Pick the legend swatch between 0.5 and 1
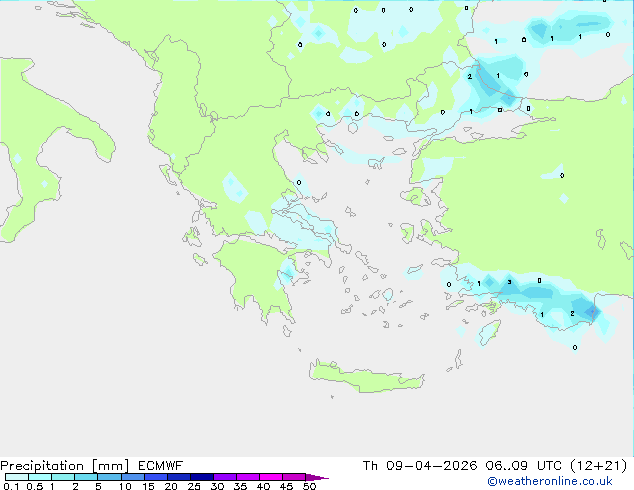Screen dimensions: 634x490 pyautogui.click(x=40, y=477)
